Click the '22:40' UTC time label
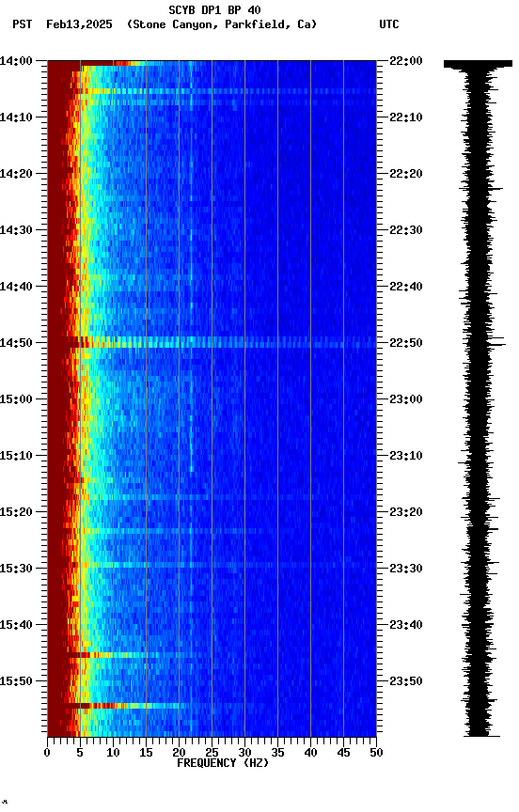The height and width of the screenshot is (812, 519). [406, 287]
